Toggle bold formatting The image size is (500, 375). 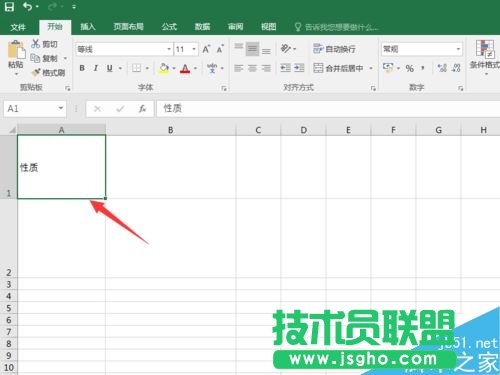click(82, 68)
